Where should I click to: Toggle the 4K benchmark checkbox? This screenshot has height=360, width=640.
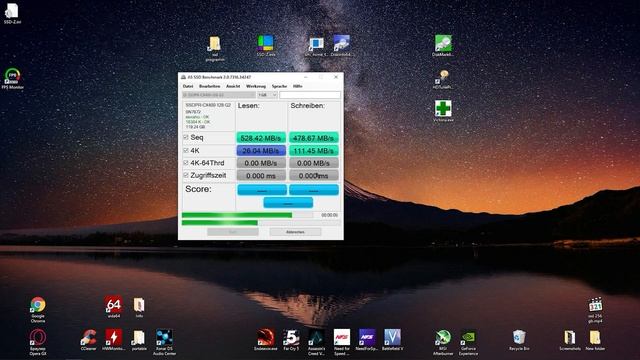(186, 151)
